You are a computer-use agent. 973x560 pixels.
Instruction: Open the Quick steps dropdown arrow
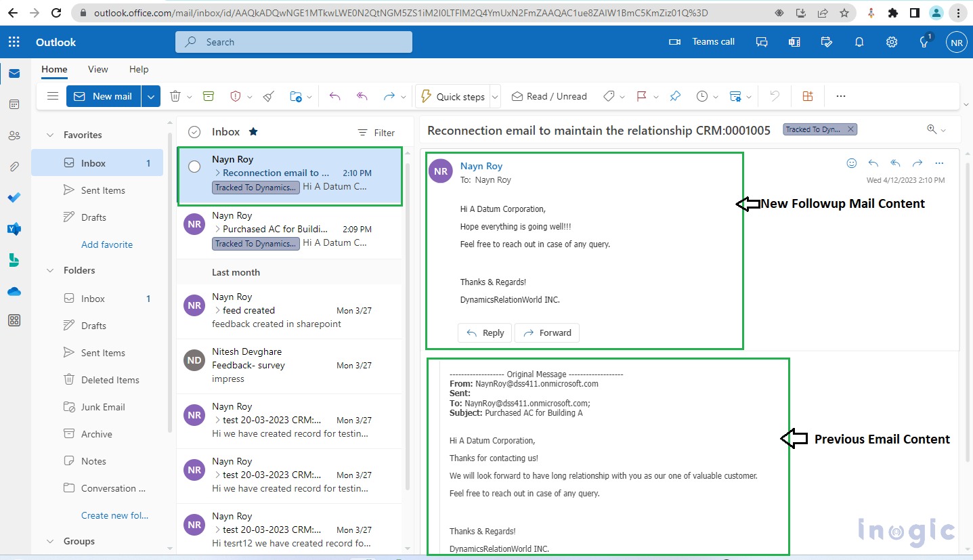click(495, 97)
